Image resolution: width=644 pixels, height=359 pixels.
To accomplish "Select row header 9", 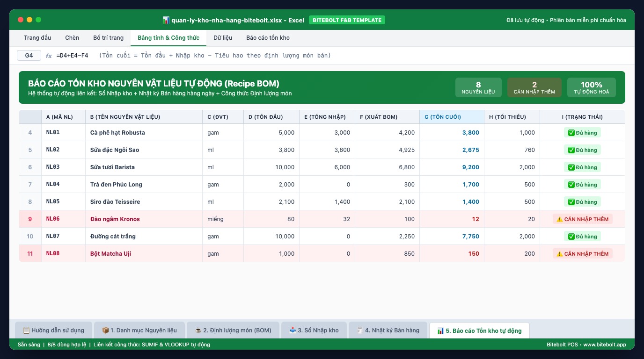I will (x=30, y=219).
